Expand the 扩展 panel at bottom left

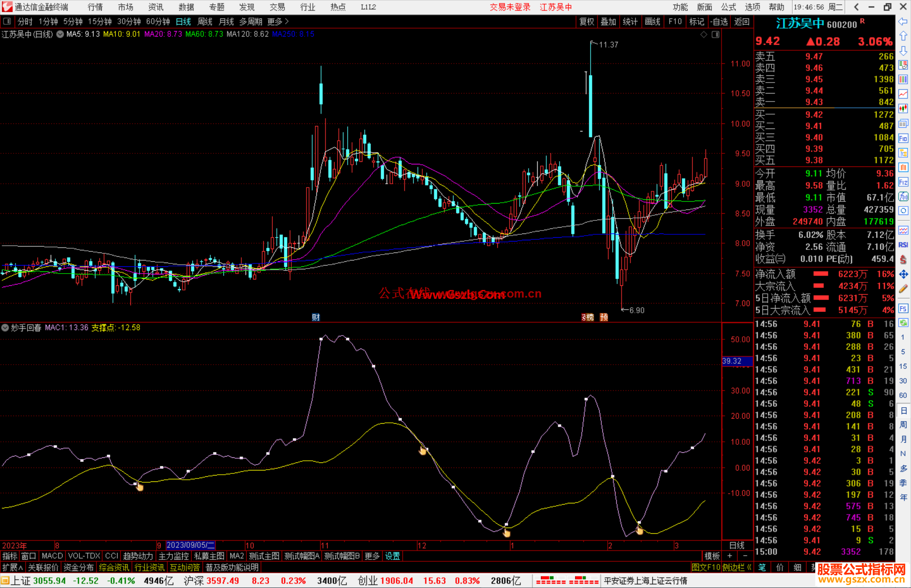[12, 567]
